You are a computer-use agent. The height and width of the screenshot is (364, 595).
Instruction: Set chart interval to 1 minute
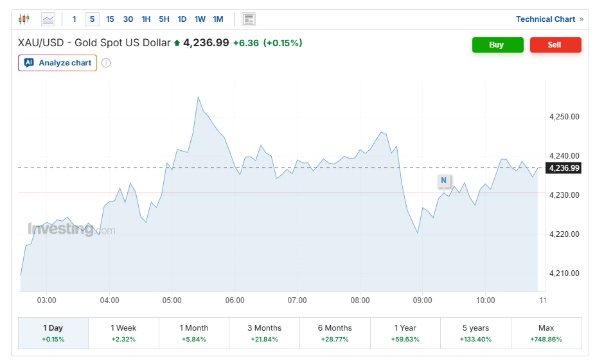click(x=75, y=19)
